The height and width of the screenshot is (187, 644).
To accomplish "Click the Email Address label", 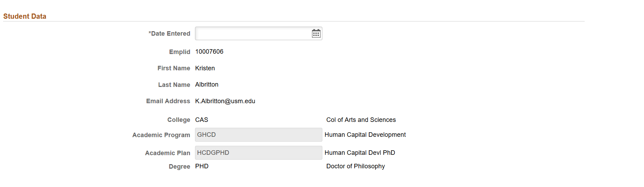I will 168,101.
